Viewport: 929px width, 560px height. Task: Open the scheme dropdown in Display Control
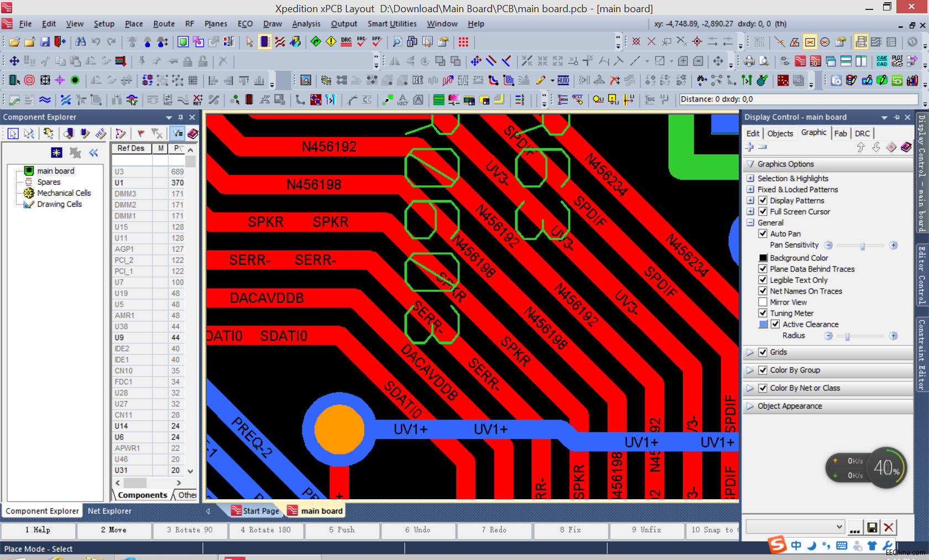(x=839, y=527)
